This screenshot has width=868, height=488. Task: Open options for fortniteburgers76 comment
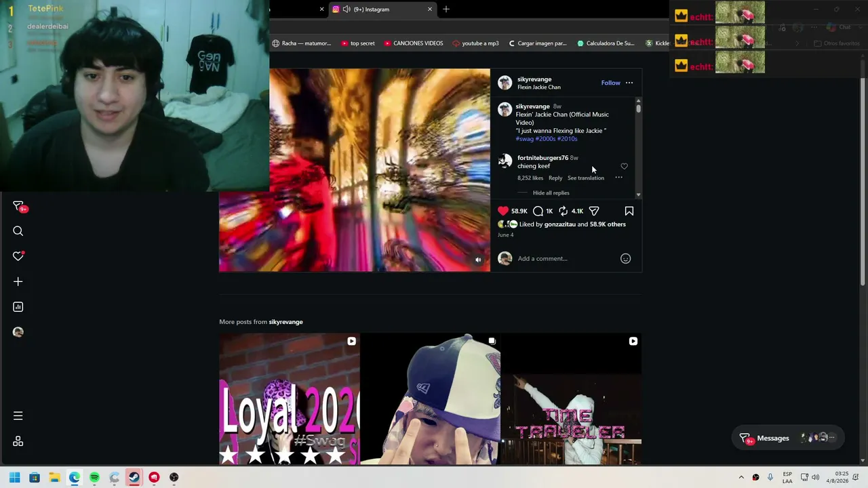pyautogui.click(x=618, y=178)
